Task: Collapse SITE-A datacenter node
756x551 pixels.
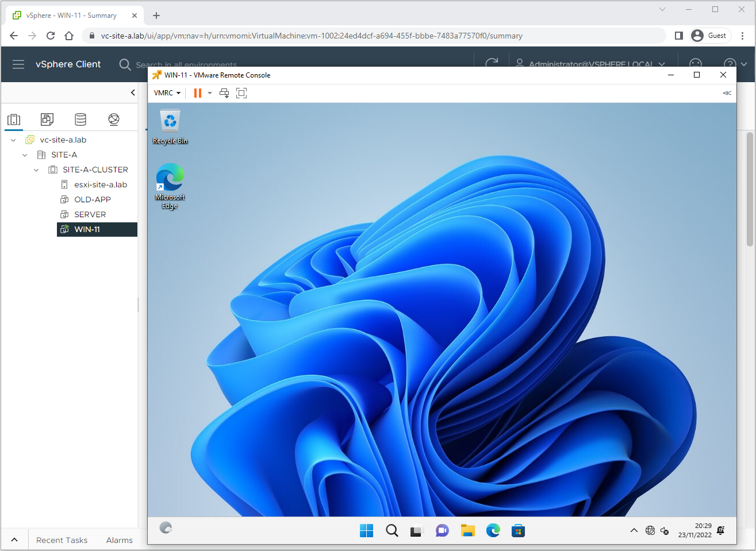Action: [25, 155]
